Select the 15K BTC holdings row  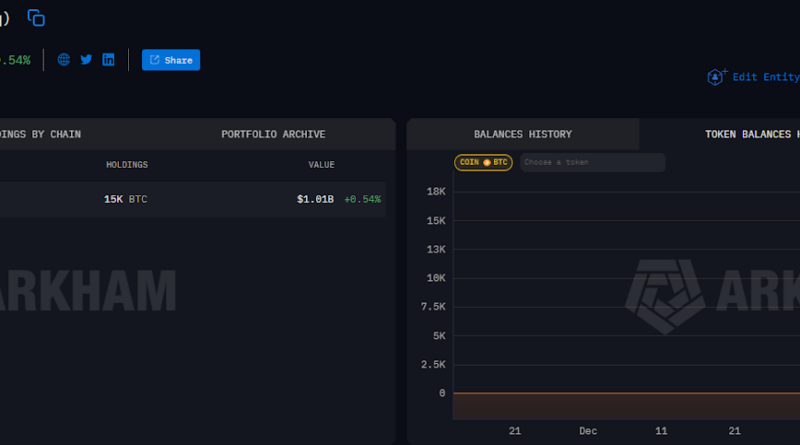pos(125,199)
